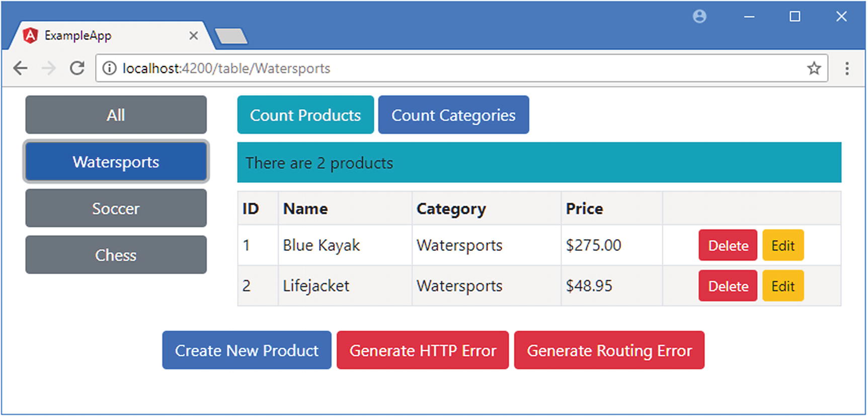Show All product categories

click(116, 115)
